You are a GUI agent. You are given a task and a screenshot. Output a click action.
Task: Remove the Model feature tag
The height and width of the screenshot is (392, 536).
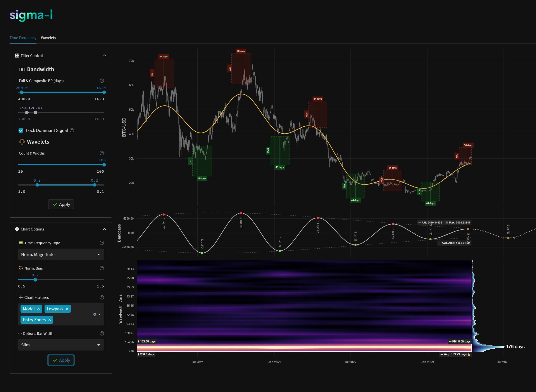tap(38, 309)
